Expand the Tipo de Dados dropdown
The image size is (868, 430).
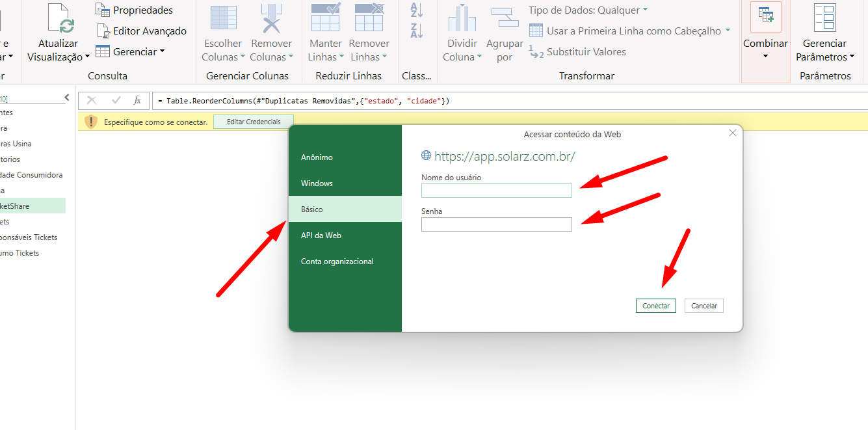click(x=588, y=10)
